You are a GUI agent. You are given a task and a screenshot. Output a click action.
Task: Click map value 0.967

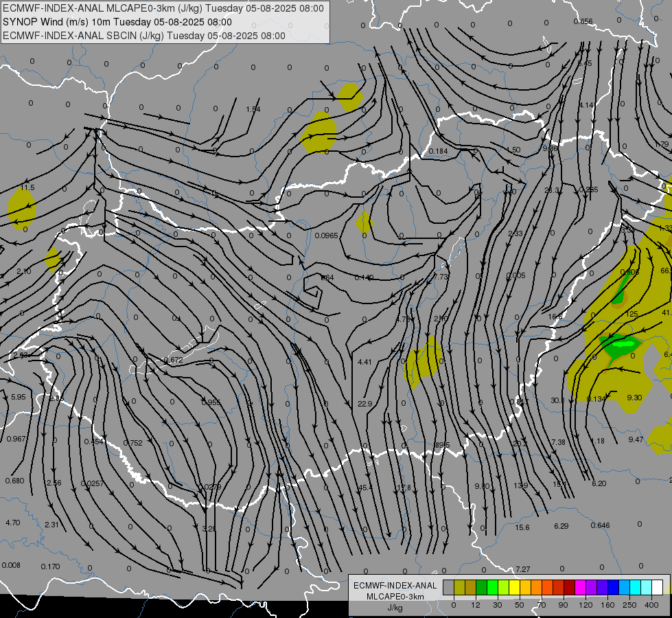coord(16,439)
